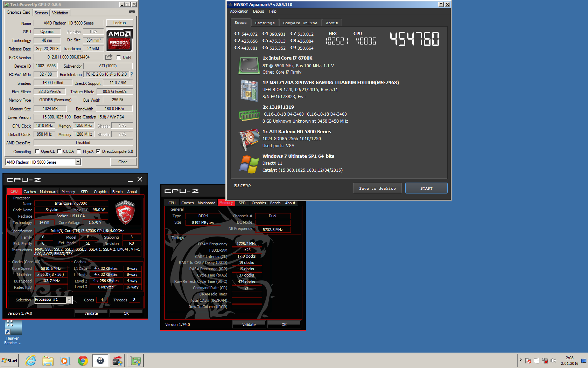Click the Lookup button in GPU-Z

(120, 23)
